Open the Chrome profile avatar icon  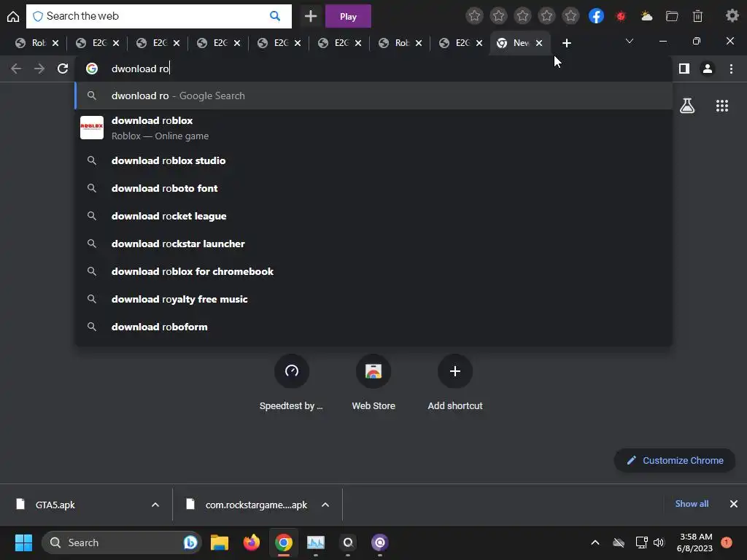click(708, 69)
